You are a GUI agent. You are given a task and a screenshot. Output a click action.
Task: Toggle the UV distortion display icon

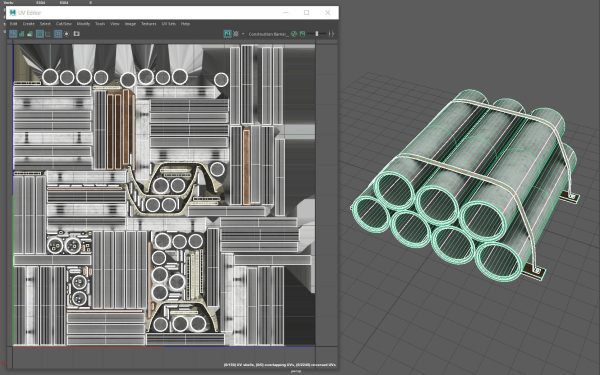pos(29,34)
